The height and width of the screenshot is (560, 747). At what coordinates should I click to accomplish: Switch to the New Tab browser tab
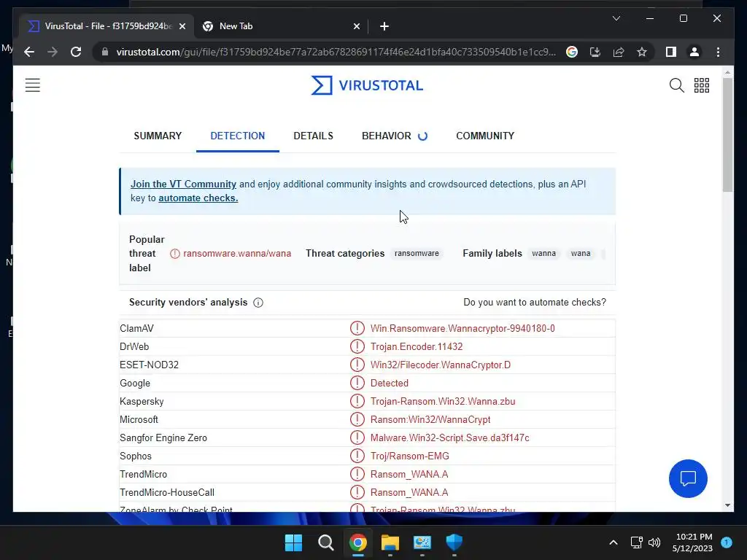(281, 26)
